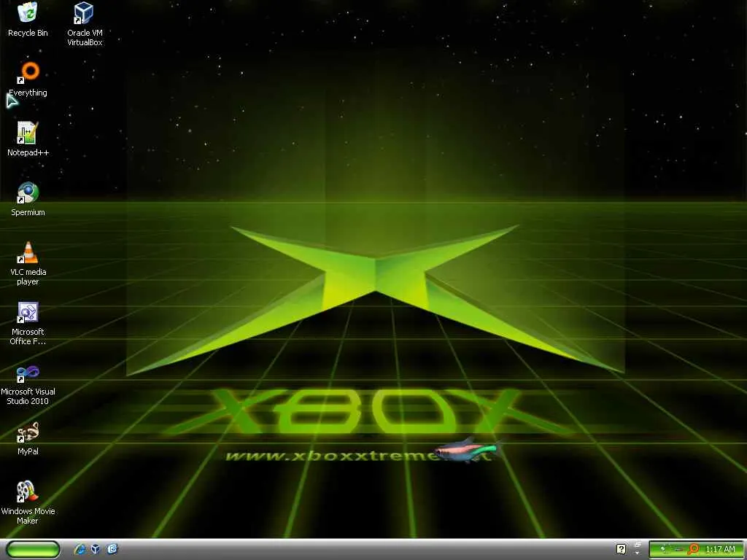Click the green tray icon beside the magnifier
This screenshot has width=747, height=560.
pos(664,549)
